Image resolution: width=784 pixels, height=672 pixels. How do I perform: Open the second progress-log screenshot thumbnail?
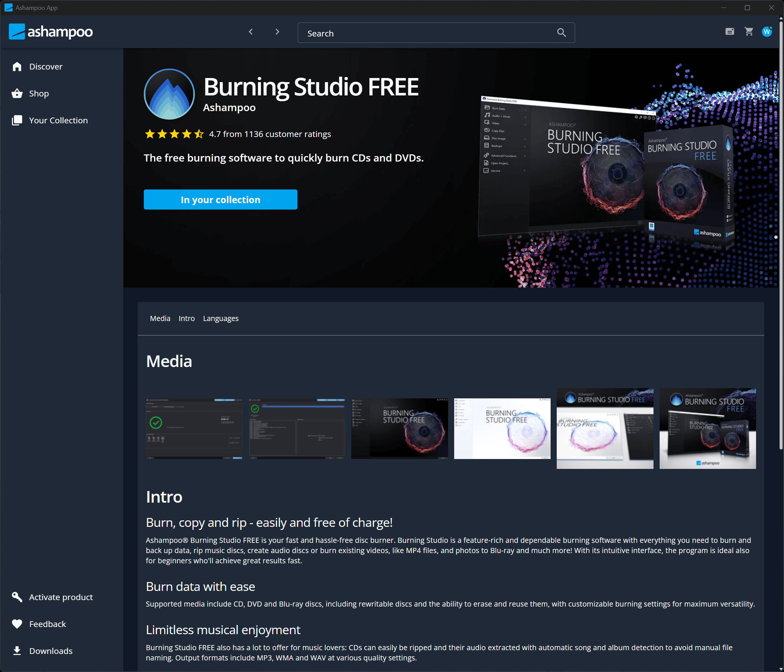click(297, 429)
